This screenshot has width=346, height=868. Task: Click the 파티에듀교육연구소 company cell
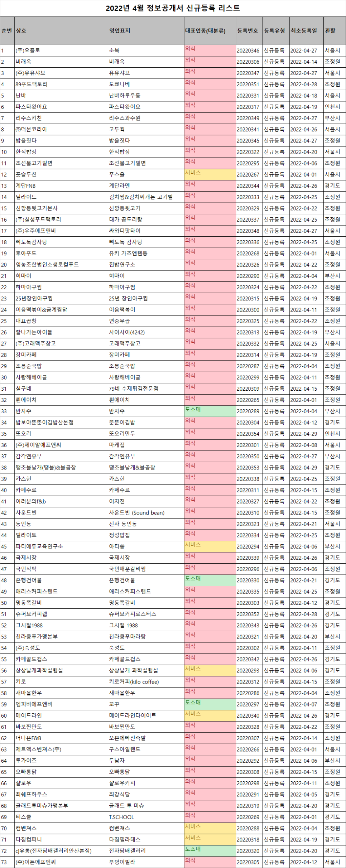point(61,546)
